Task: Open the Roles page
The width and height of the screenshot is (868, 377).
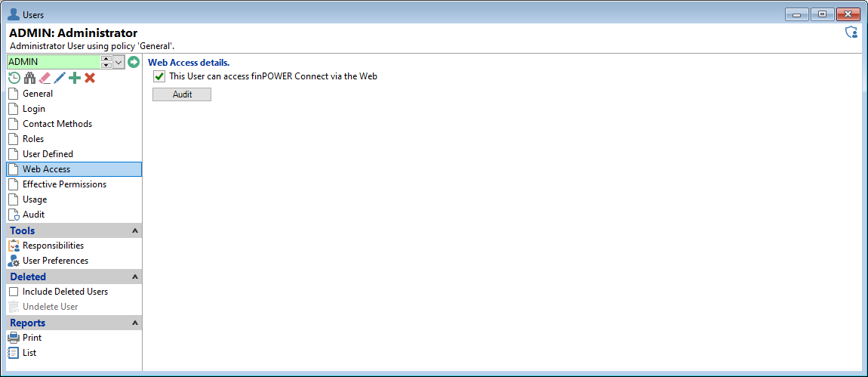Action: click(74, 138)
